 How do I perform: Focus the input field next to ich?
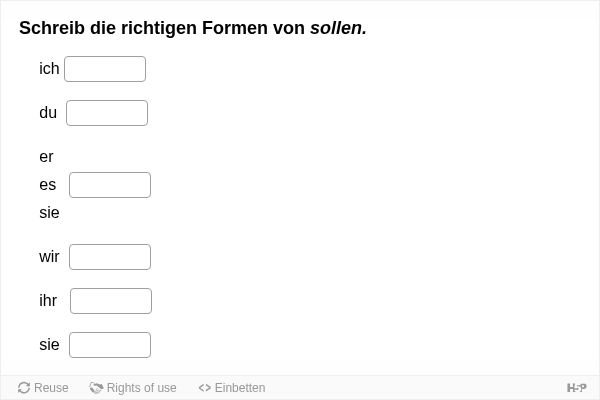click(105, 69)
